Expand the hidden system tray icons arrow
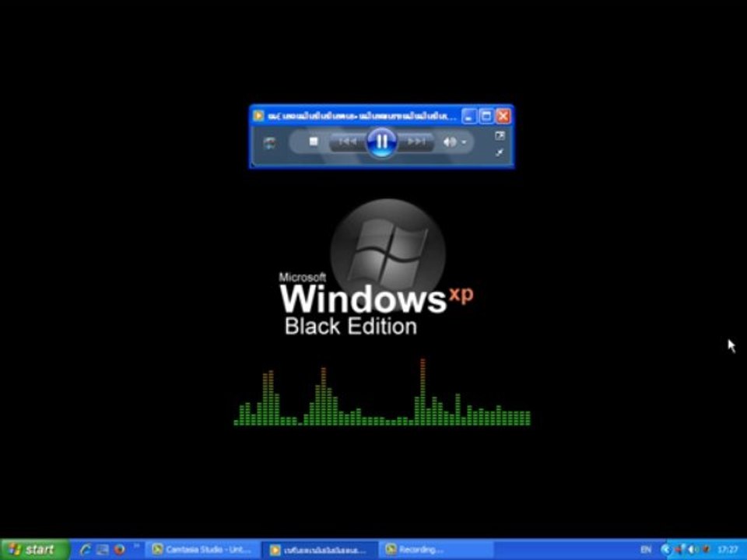Viewport: 747px width, 560px height. click(665, 550)
